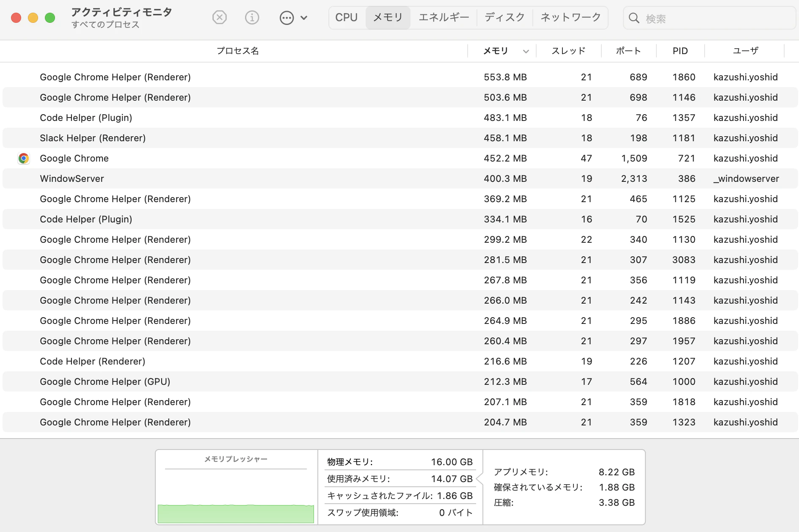Select the process using 207.1 MB
The image size is (799, 532).
[400, 402]
